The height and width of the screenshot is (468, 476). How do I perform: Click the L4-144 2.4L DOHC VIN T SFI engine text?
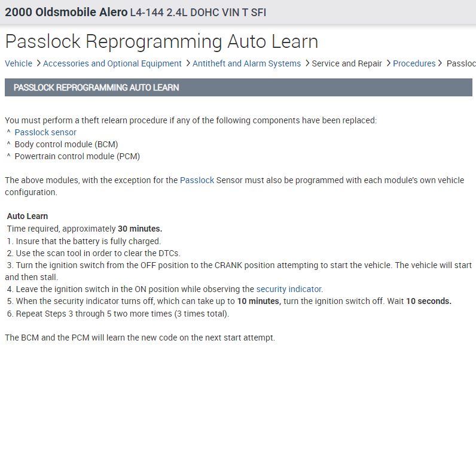[198, 13]
